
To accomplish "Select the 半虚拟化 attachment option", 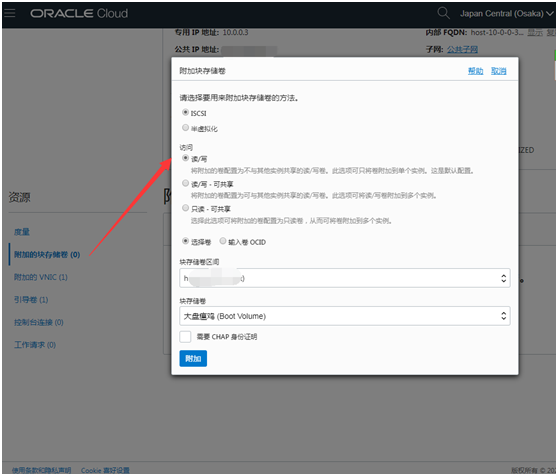I will pos(185,128).
